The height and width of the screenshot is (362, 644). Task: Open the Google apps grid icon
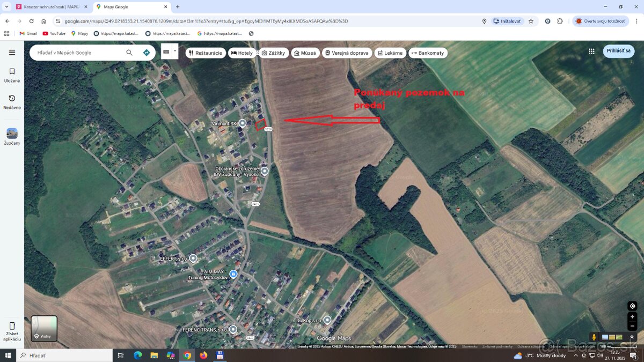[592, 51]
